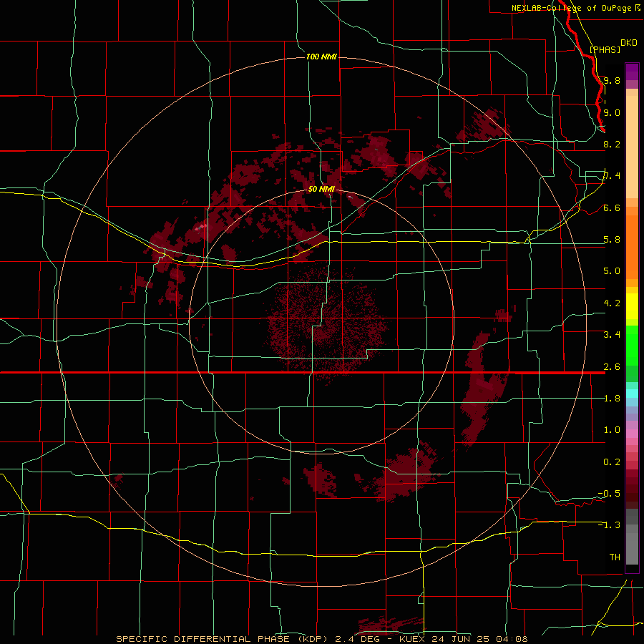Image resolution: width=644 pixels, height=644 pixels.
Task: Click the bright orange color bar segment
Action: click(x=632, y=246)
